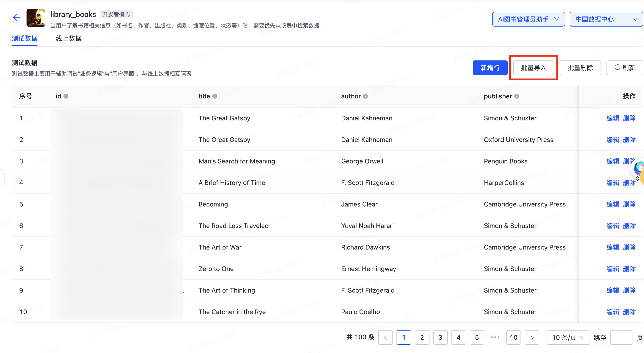Click the previous page arrow

tap(385, 337)
